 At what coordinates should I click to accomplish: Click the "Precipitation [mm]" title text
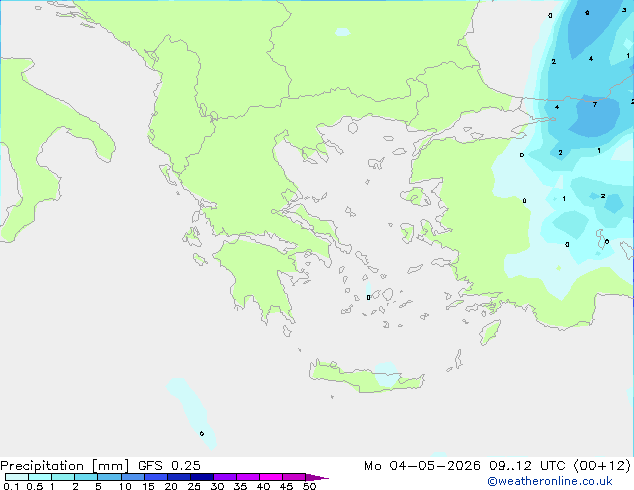65,466
